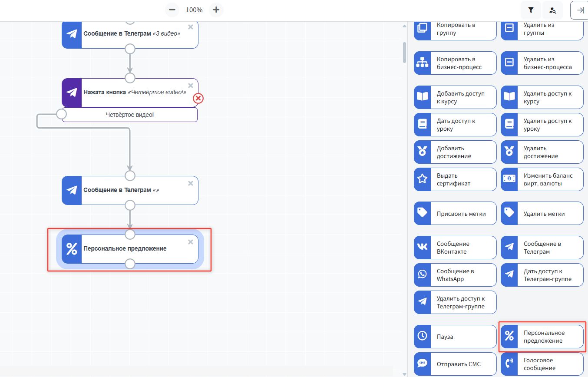The height and width of the screenshot is (377, 588).
Task: Zoom out with the minus button
Action: 172,10
